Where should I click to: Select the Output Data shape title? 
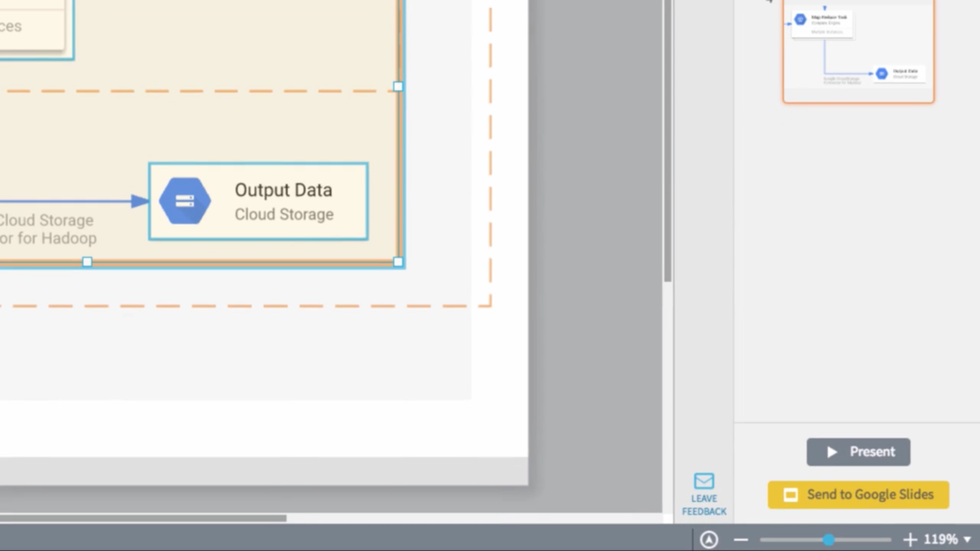(x=283, y=190)
